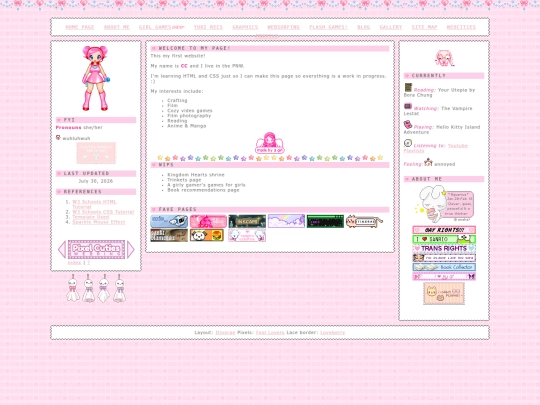The image size is (540, 405).
Task: Click the pink castle favorite page button
Action: click(x=208, y=221)
